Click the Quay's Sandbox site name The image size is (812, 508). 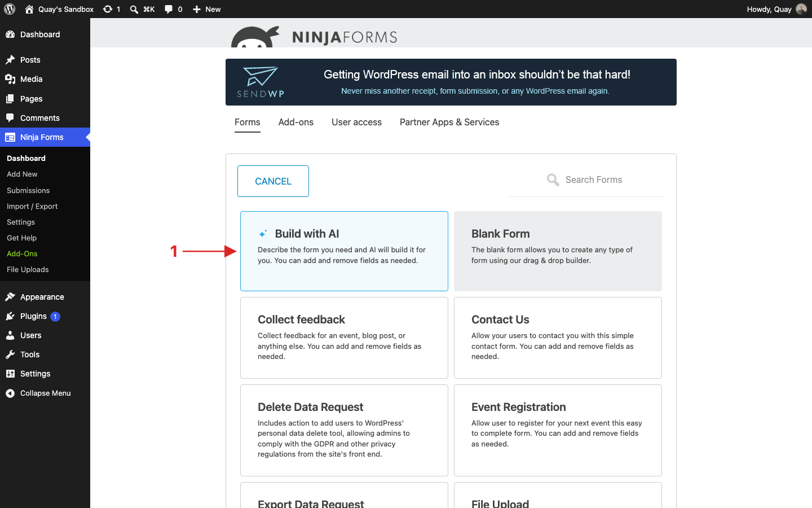66,9
